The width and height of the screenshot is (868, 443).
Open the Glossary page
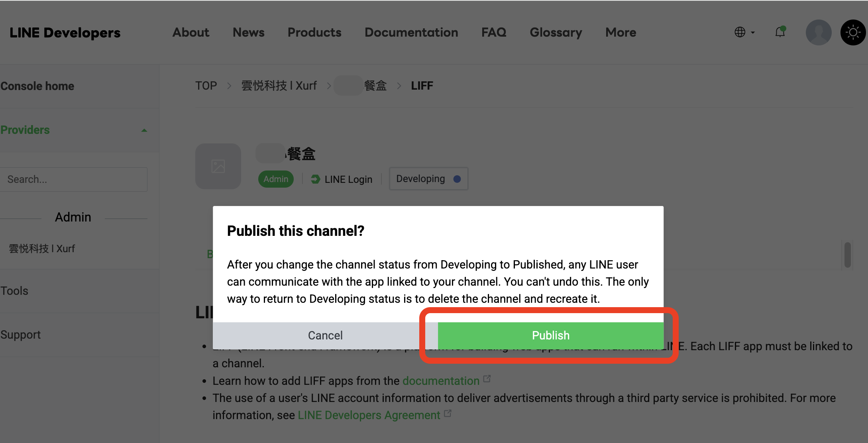[556, 32]
